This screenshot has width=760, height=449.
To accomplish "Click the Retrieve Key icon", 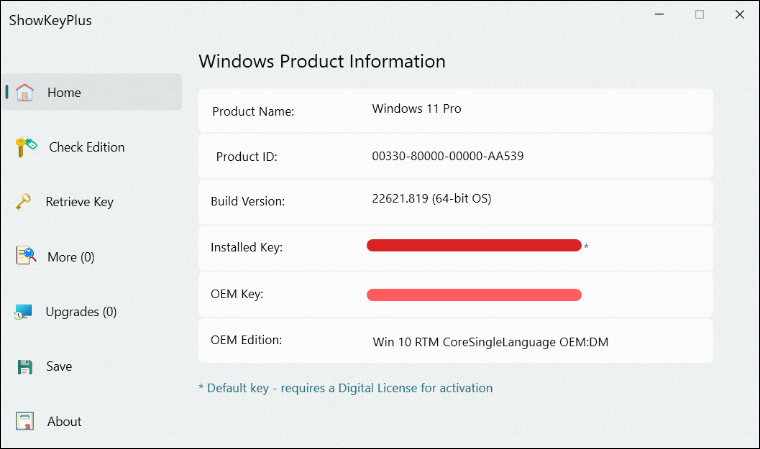I will (x=25, y=202).
